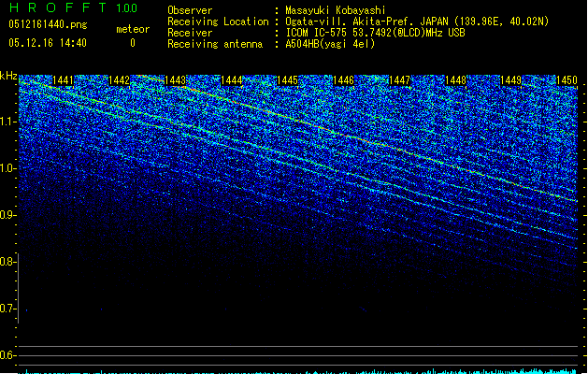
Task: Click the 1.1 kHz axis tick label
Action: (7, 122)
